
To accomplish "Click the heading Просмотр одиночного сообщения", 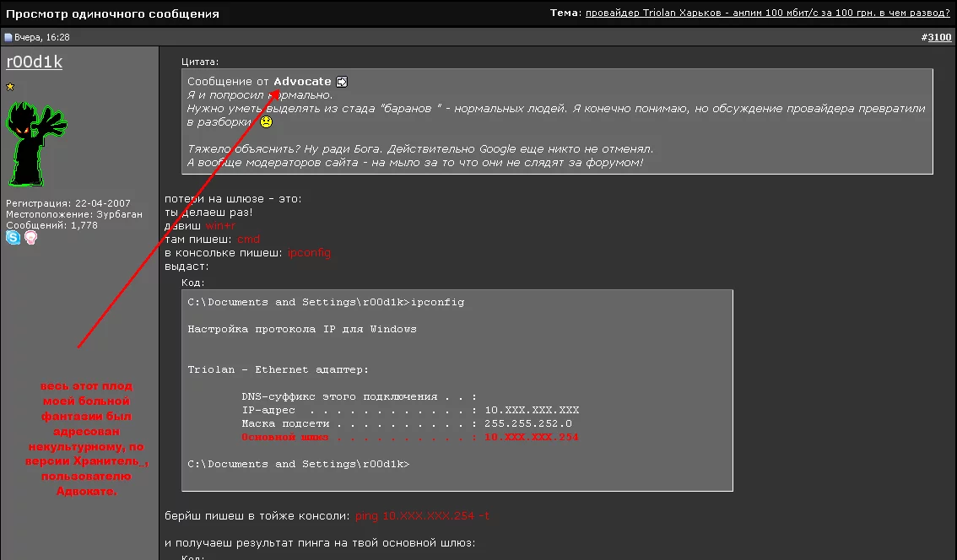I will (112, 13).
